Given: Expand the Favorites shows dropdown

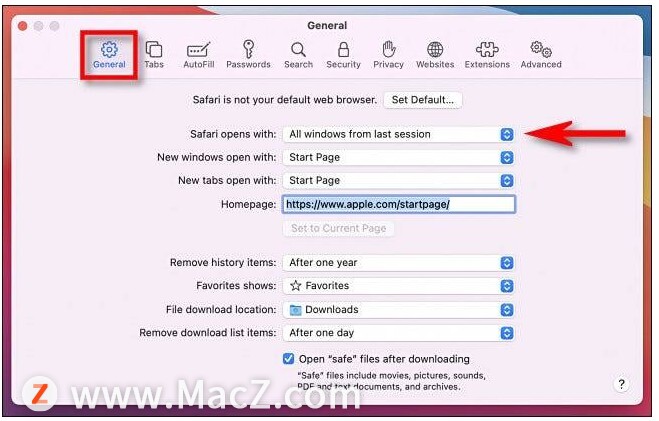Looking at the screenshot, I should pos(398,286).
